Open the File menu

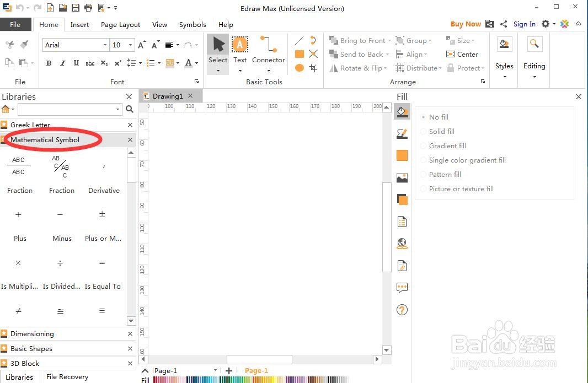click(15, 24)
